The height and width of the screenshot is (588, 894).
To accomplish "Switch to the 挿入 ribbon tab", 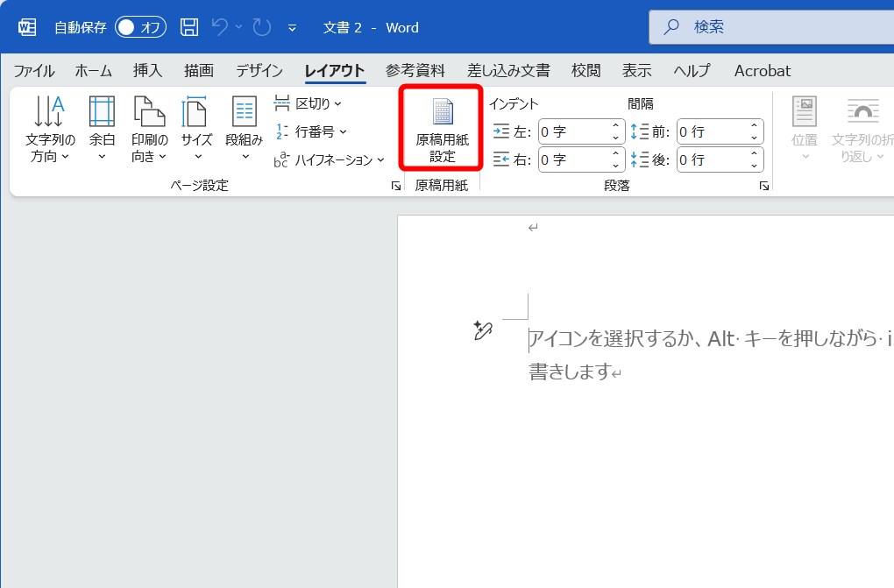I will [x=147, y=70].
